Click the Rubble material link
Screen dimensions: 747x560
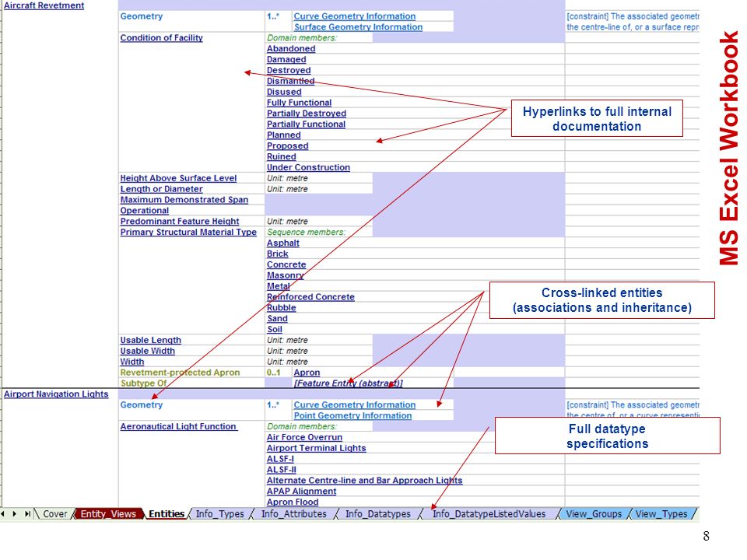click(281, 308)
